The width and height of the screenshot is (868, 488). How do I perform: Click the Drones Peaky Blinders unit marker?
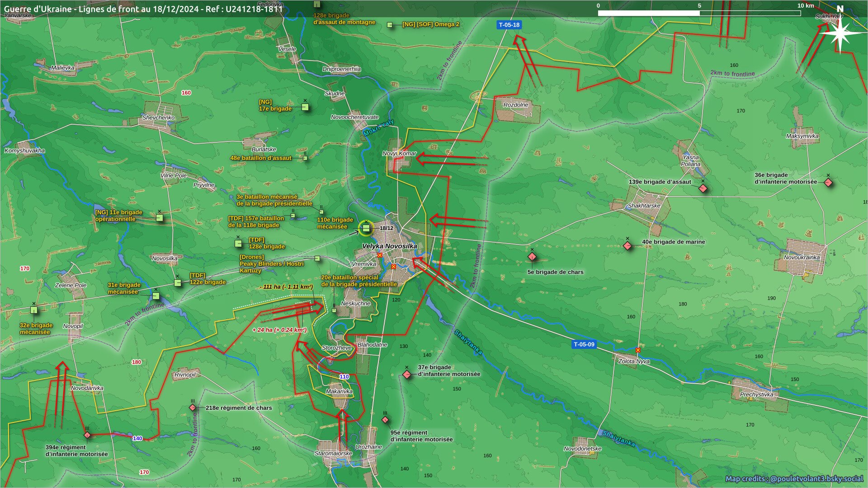pyautogui.click(x=317, y=258)
